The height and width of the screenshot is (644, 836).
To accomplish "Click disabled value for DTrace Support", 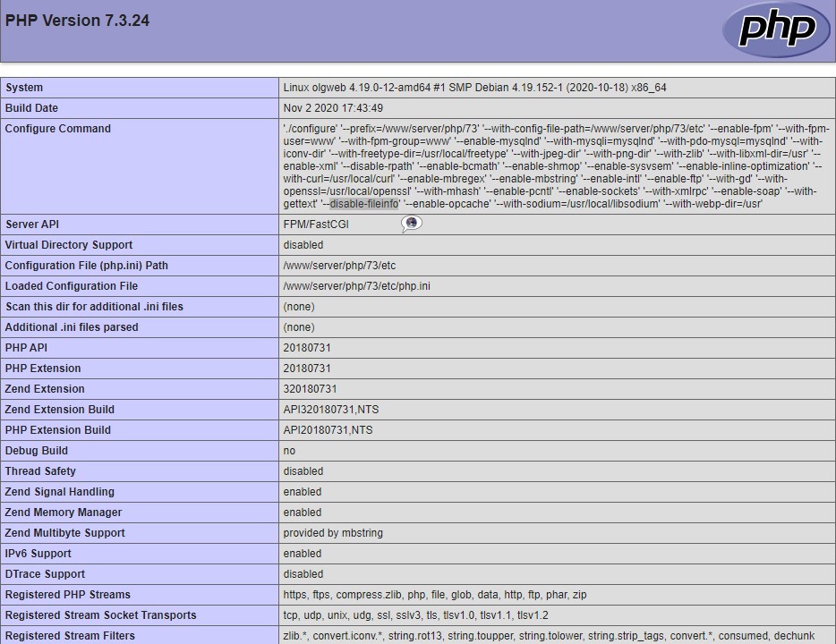I will coord(303,573).
